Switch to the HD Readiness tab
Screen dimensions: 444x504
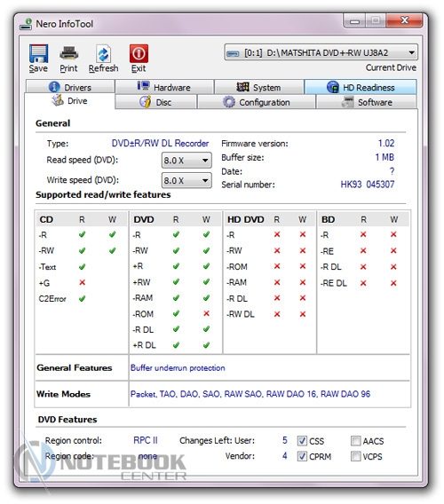(x=361, y=87)
